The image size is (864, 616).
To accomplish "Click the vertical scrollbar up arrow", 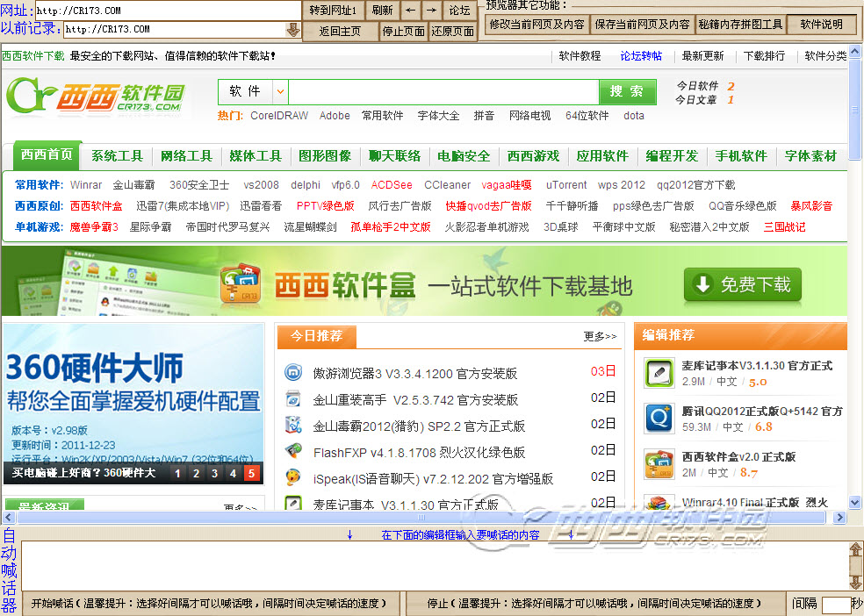I will (x=855, y=51).
